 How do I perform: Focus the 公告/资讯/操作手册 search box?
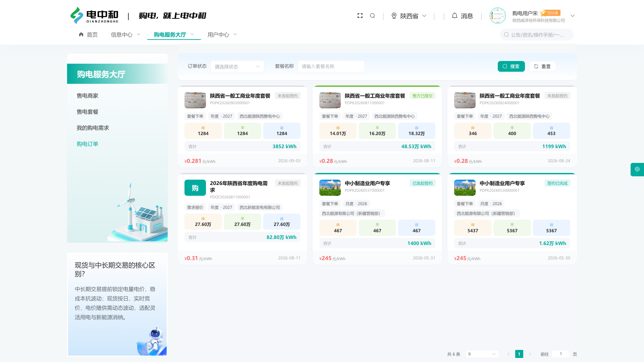[x=537, y=35]
